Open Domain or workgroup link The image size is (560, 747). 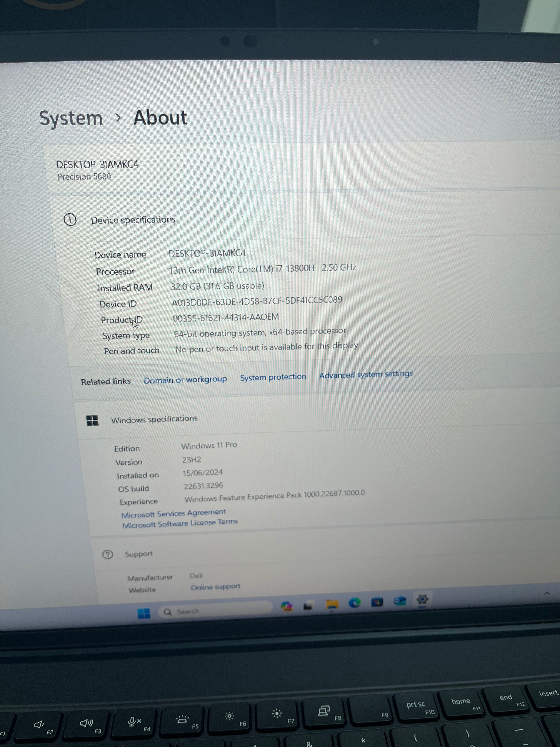point(185,380)
